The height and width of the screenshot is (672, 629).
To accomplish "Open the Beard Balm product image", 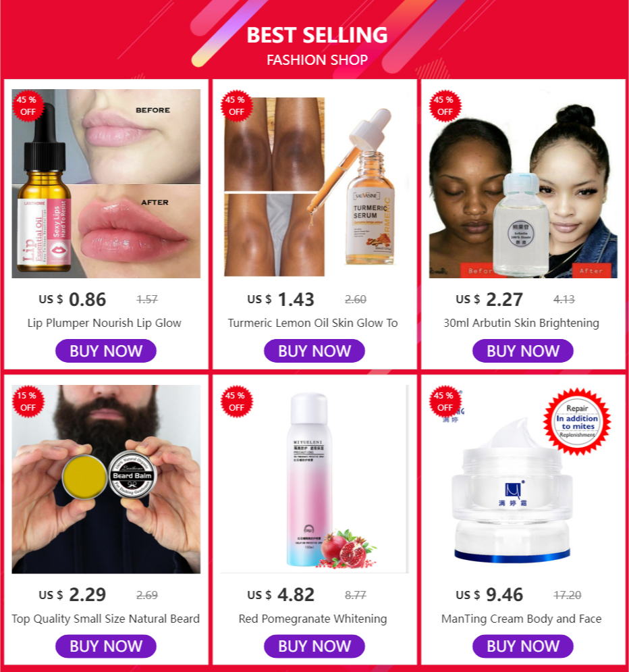I will tap(106, 479).
